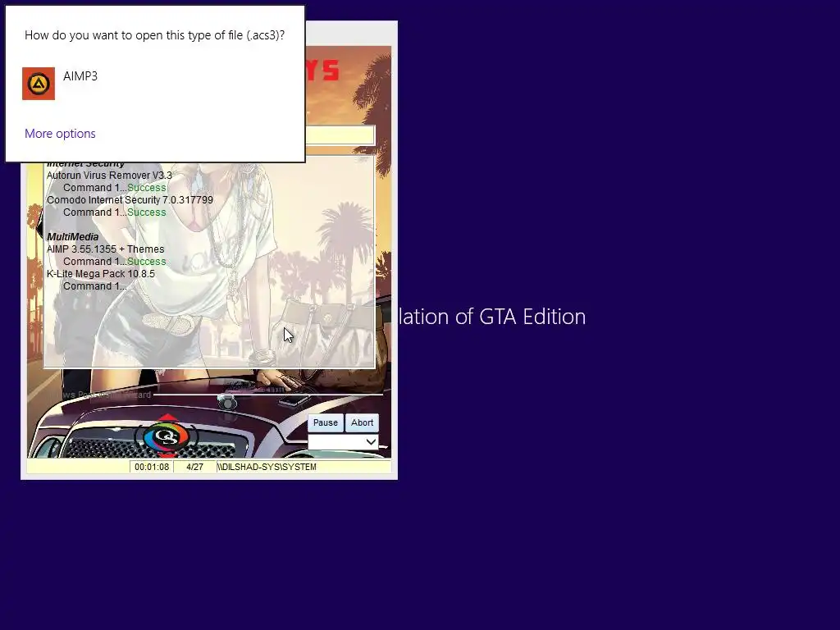Click Command 1 line under K-Lite Mega Pack
The image size is (840, 630).
pos(95,286)
